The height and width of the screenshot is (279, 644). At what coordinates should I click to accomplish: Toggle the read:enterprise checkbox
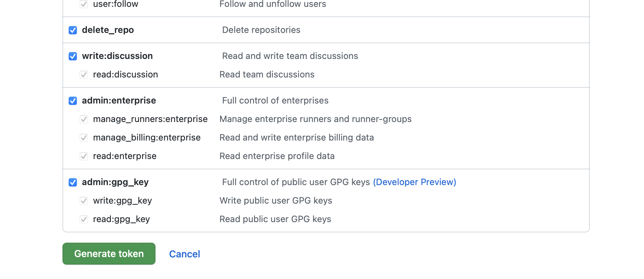click(x=84, y=156)
